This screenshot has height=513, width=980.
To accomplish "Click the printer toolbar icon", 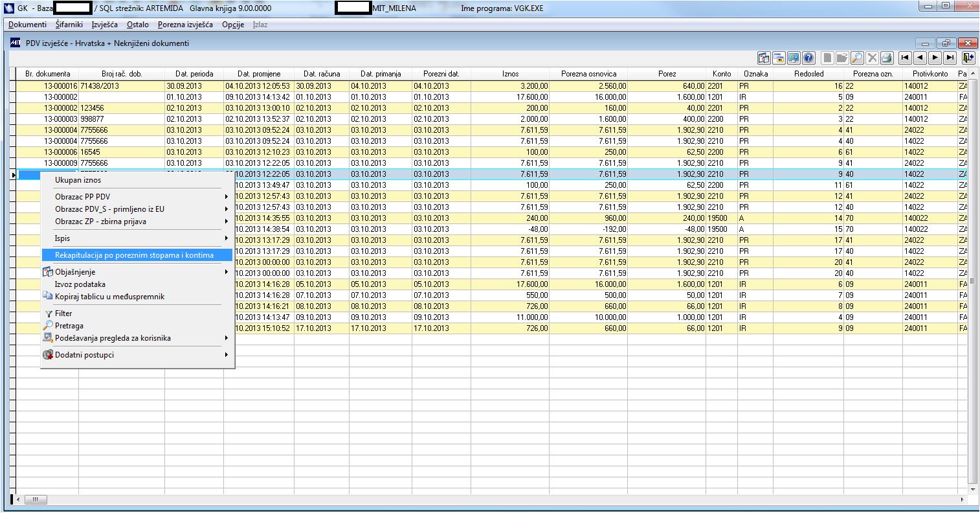I will 887,58.
